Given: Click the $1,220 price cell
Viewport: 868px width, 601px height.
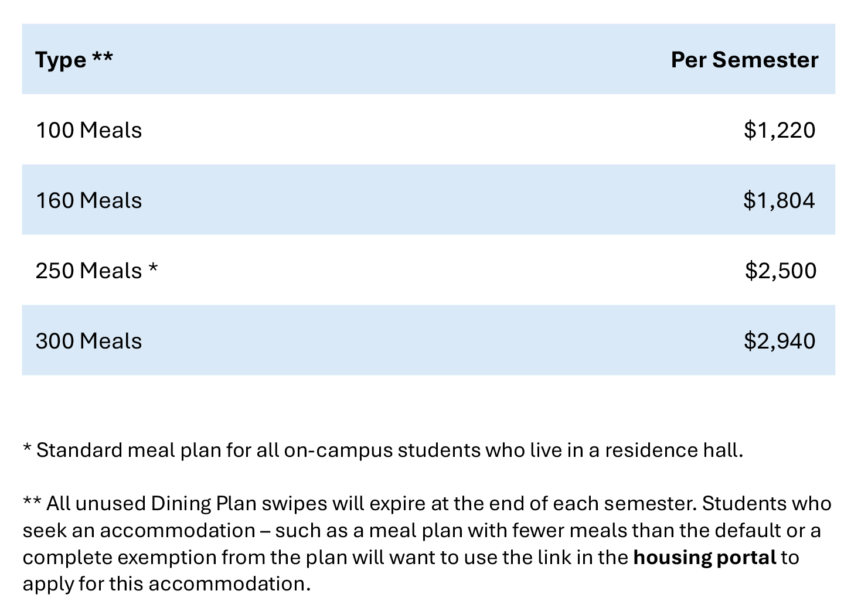Looking at the screenshot, I should coord(779,130).
